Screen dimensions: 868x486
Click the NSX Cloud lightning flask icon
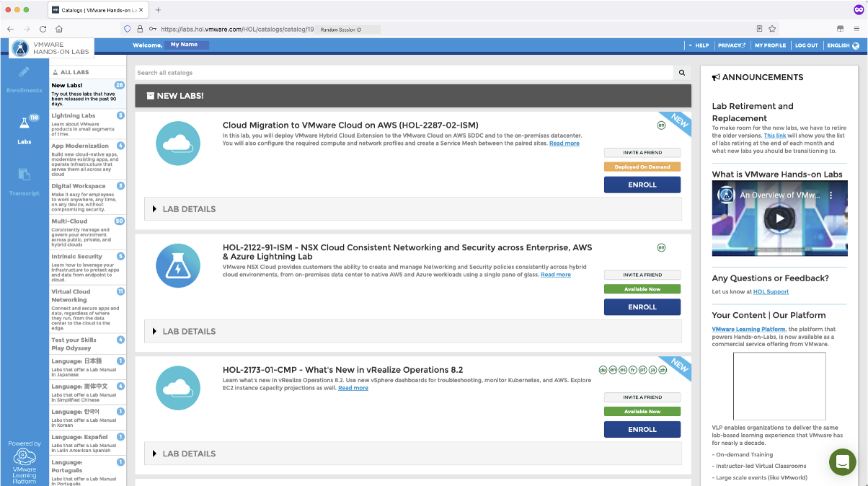[178, 265]
